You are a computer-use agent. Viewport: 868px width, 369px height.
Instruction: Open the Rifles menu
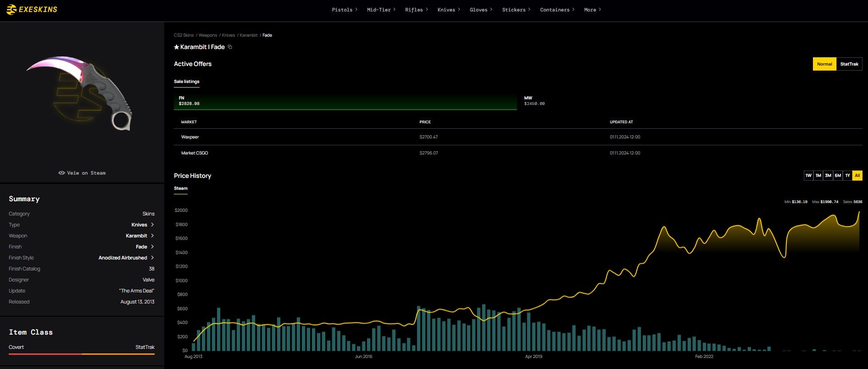[x=417, y=10]
